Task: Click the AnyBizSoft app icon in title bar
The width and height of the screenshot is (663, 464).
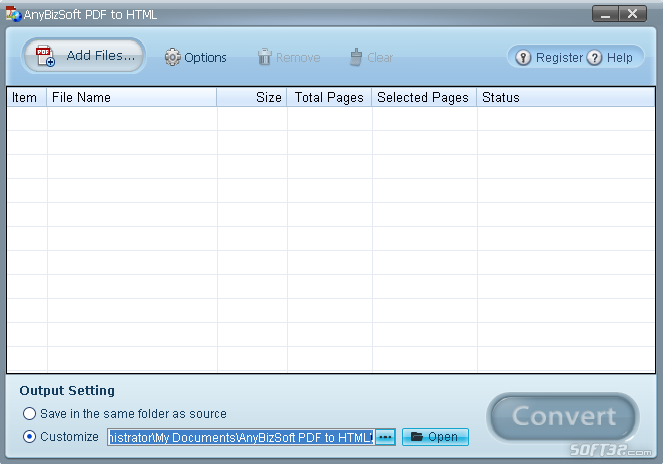Action: coord(13,14)
